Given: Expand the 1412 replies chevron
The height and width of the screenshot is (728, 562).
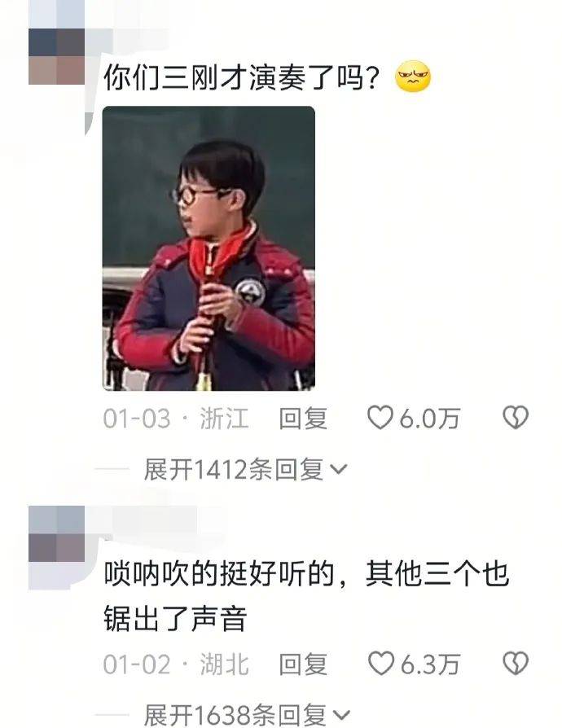Looking at the screenshot, I should tap(339, 469).
